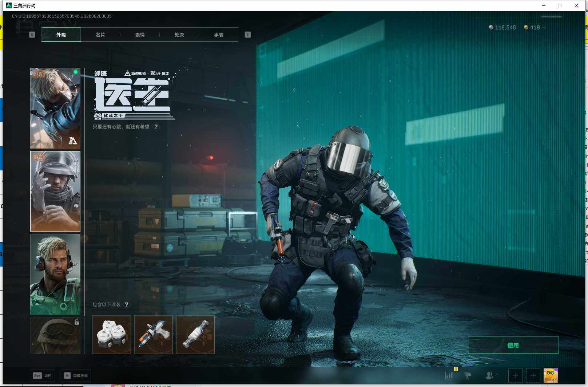Image resolution: width=588 pixels, height=387 pixels.
Task: Click the 使用 button
Action: [513, 345]
